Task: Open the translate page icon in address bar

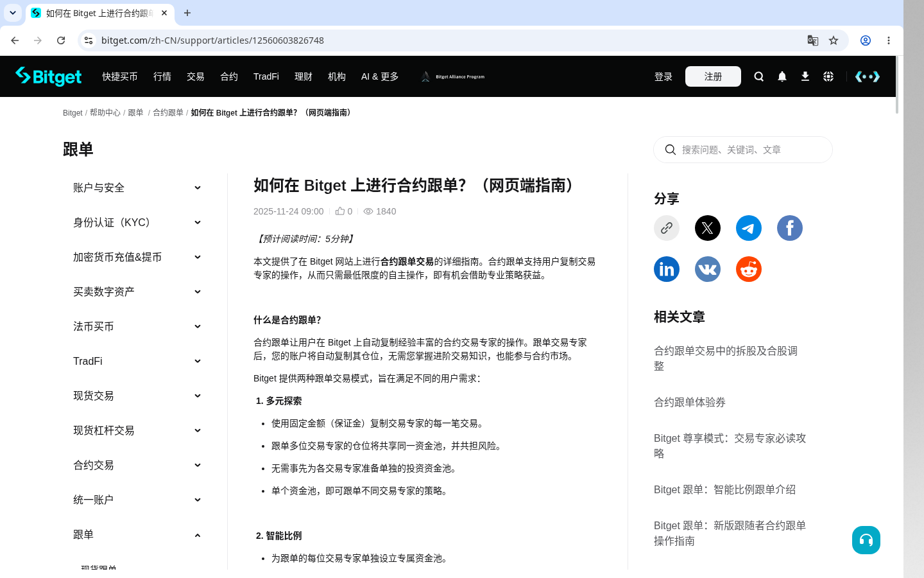Action: tap(813, 40)
